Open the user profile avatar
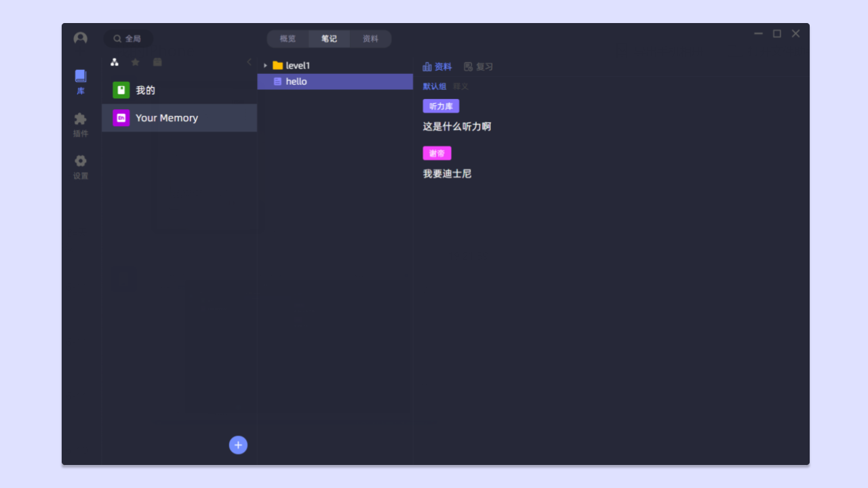868x488 pixels. point(81,39)
